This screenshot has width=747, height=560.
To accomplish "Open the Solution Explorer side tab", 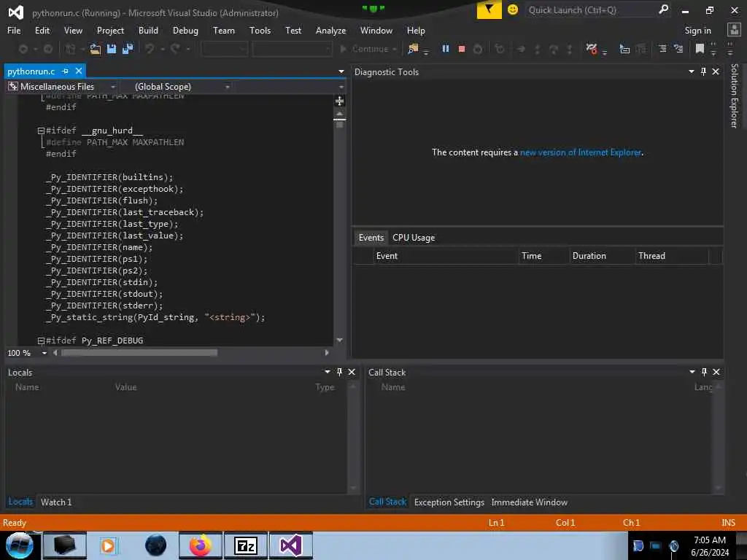I will (734, 96).
